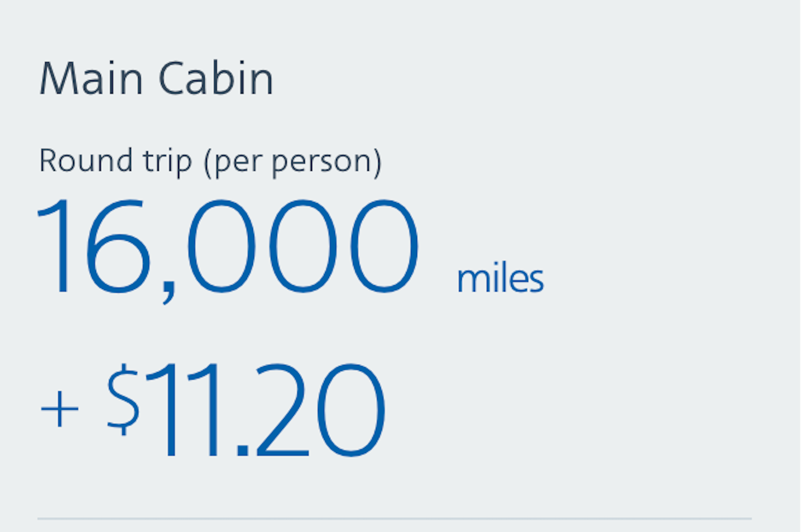
Task: Click the "miles" unit label
Action: (x=500, y=278)
